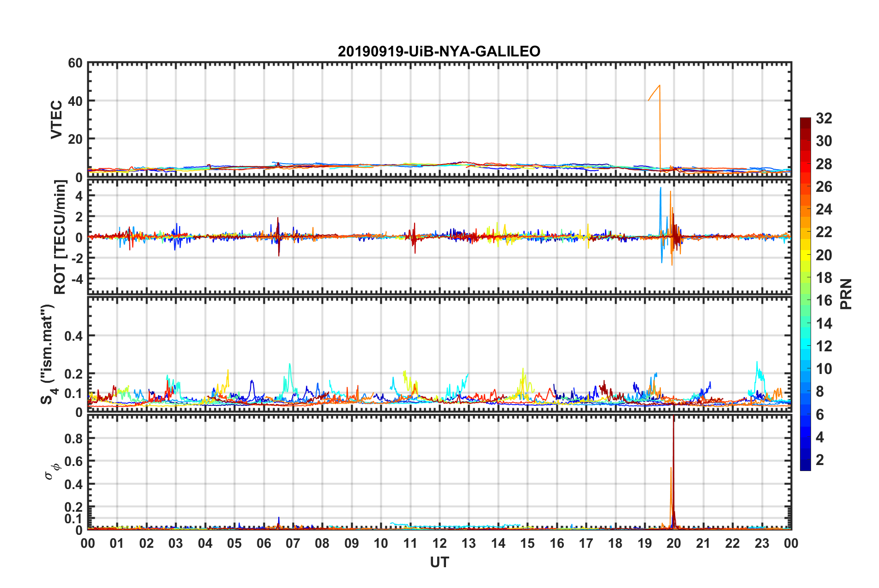This screenshot has width=879, height=588.
Task: Click the 2 tick on the ROT axis
Action: 79,216
